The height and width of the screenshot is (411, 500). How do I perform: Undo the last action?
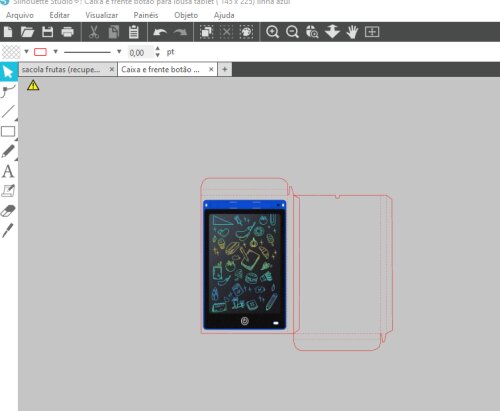(160, 32)
